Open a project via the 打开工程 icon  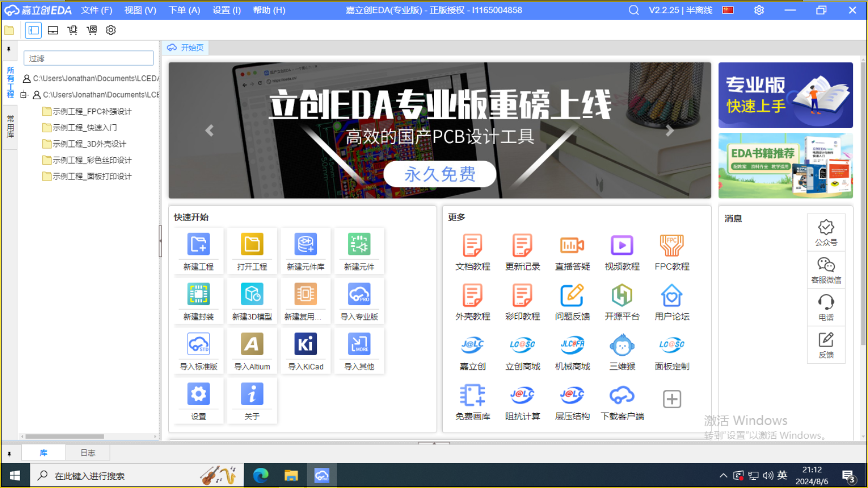tap(252, 245)
